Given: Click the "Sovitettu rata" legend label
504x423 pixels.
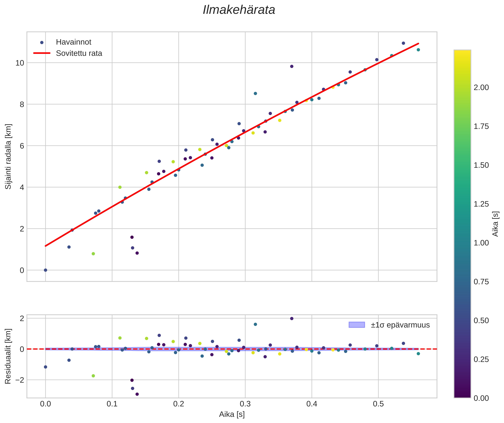Looking at the screenshot, I should (x=79, y=53).
